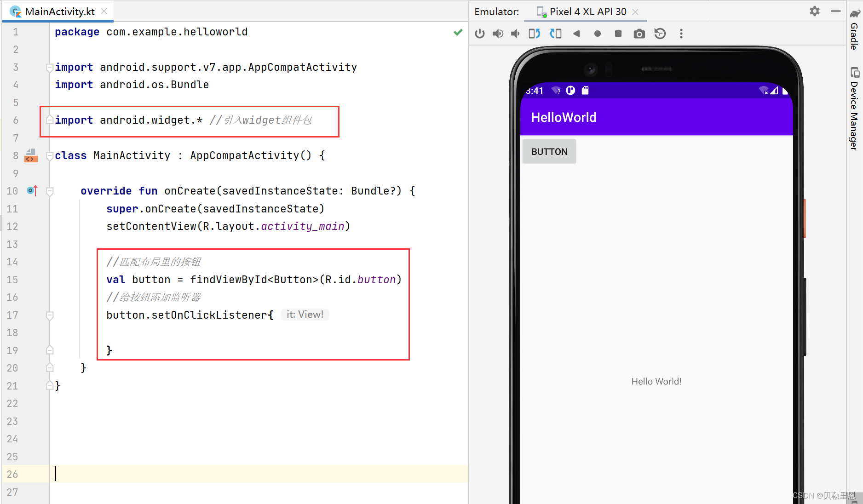Click the green inspection checkmark in the editor
Image resolution: width=863 pixels, height=504 pixels.
point(458,32)
